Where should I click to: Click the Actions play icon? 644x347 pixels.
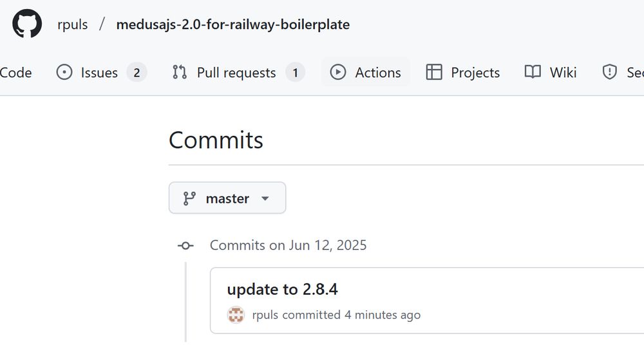[x=338, y=72]
